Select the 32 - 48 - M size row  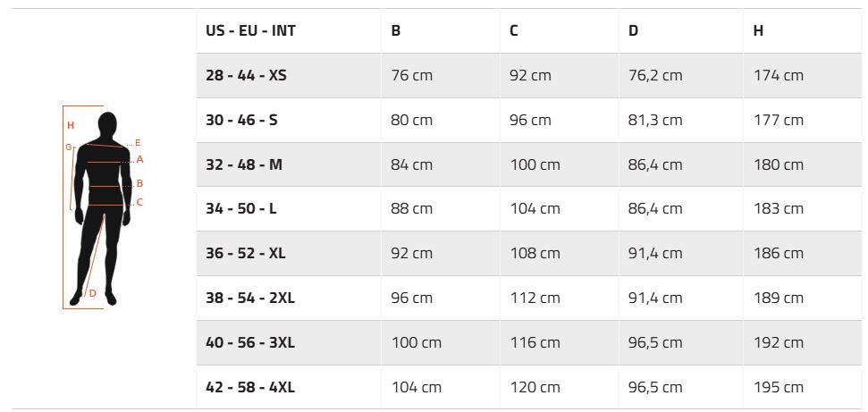(528, 164)
